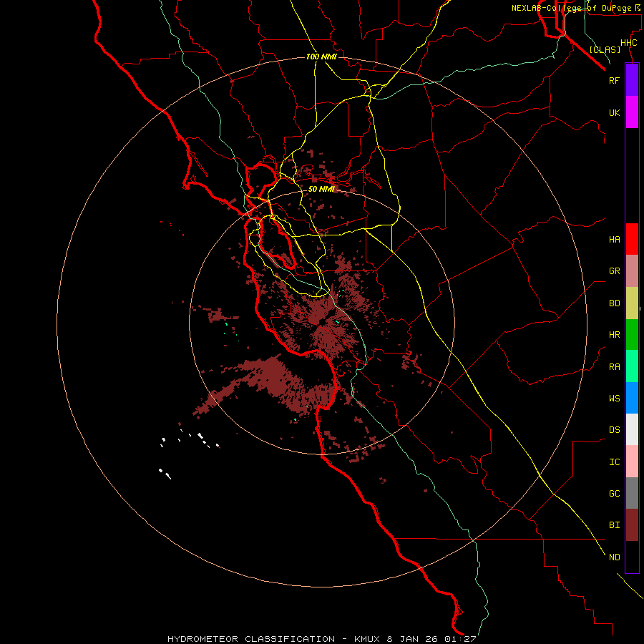
Task: Click the BD legend label
Action: tap(614, 303)
